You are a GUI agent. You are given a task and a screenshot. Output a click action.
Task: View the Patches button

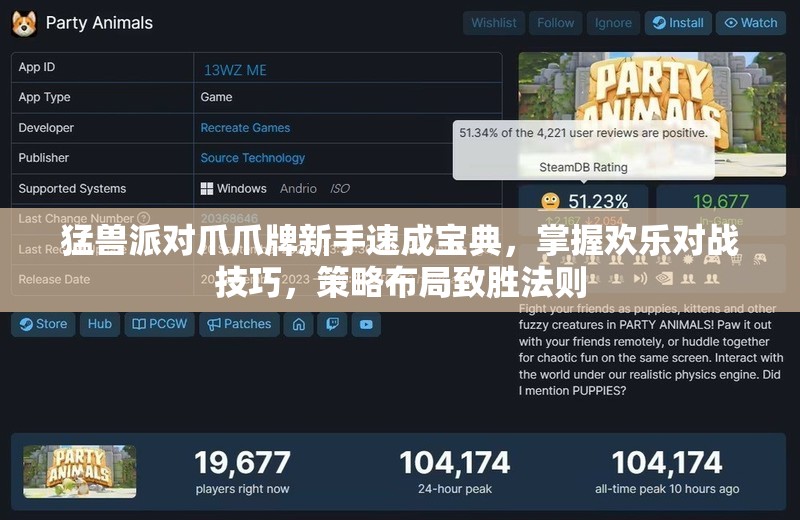pyautogui.click(x=239, y=324)
